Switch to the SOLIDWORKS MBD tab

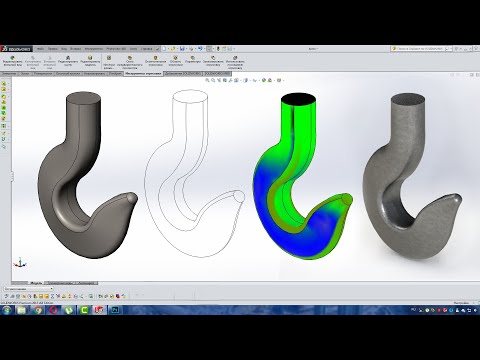coord(217,73)
